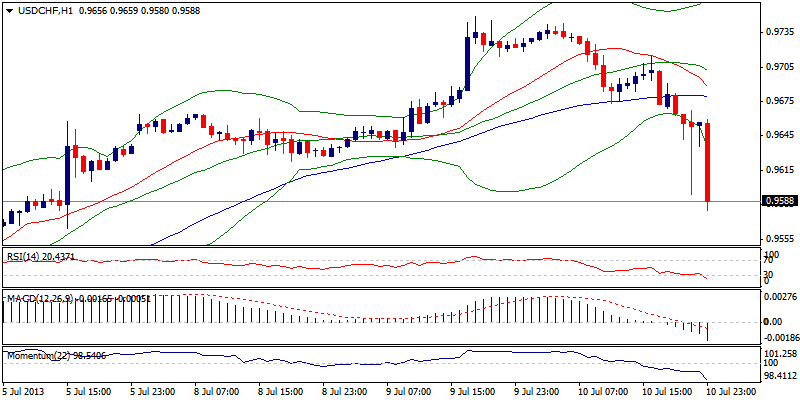Click the 0.9615 price axis label
The image size is (800, 400).
click(x=778, y=170)
